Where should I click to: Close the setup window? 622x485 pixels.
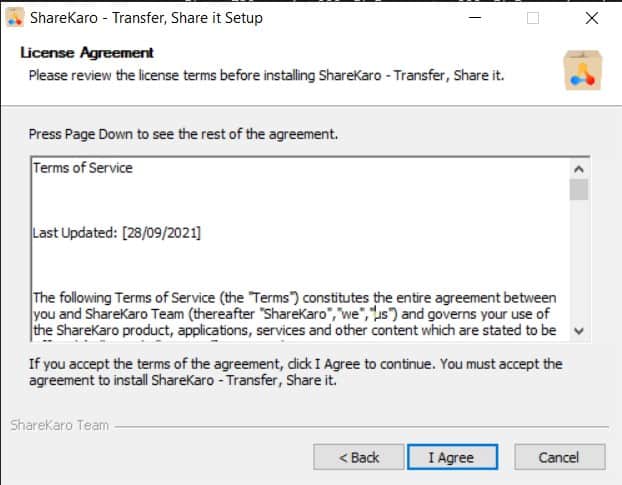pos(591,18)
